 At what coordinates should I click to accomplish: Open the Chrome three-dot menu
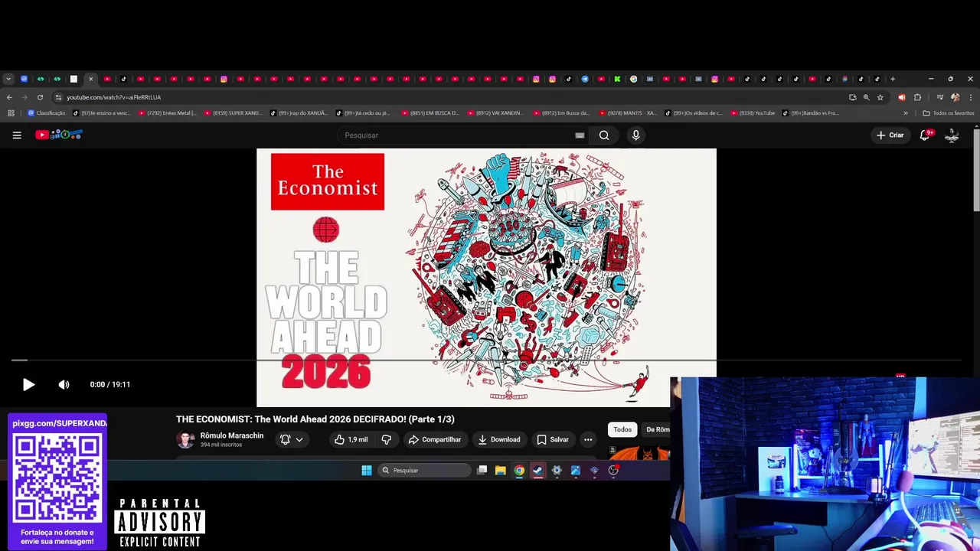[x=970, y=97]
